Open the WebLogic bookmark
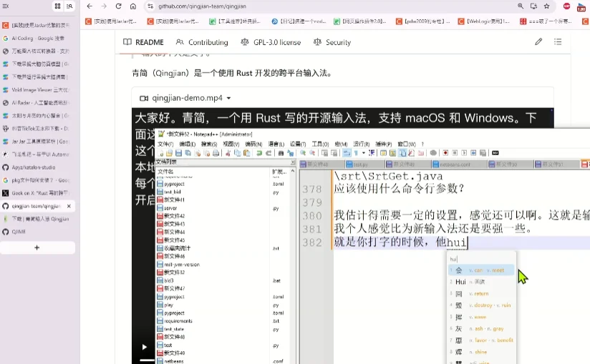The image size is (590, 364). (x=483, y=21)
